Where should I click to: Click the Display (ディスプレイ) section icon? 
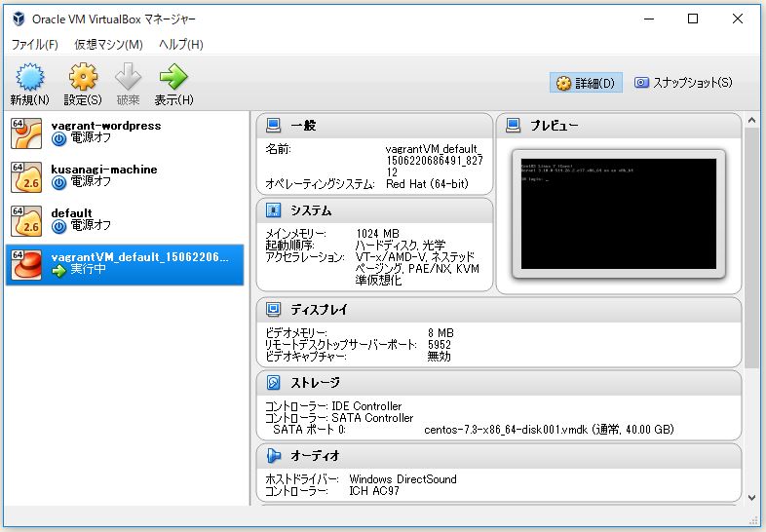(x=273, y=309)
